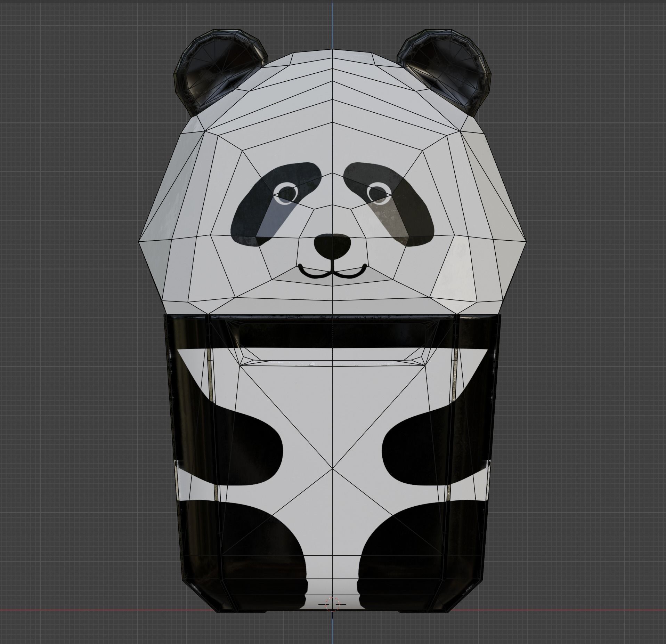Click the 3D cursor at the model's base
This screenshot has height=644, width=666.
coord(332,604)
